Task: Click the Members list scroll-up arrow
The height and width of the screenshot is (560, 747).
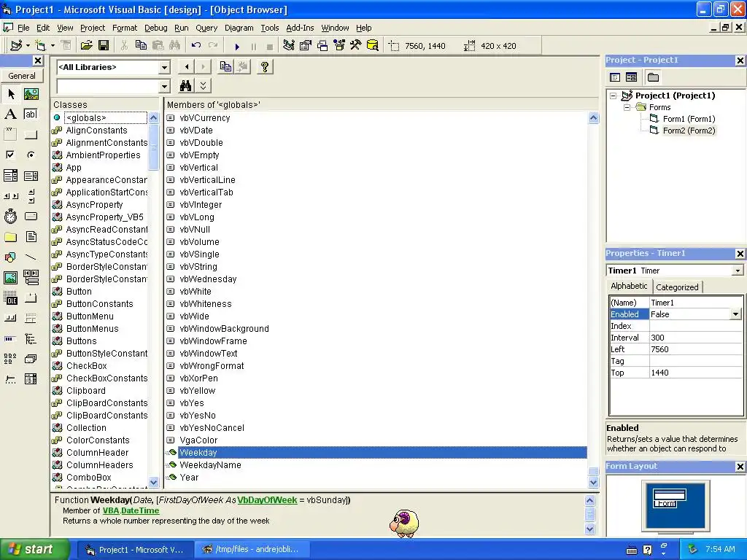Action: [x=593, y=118]
